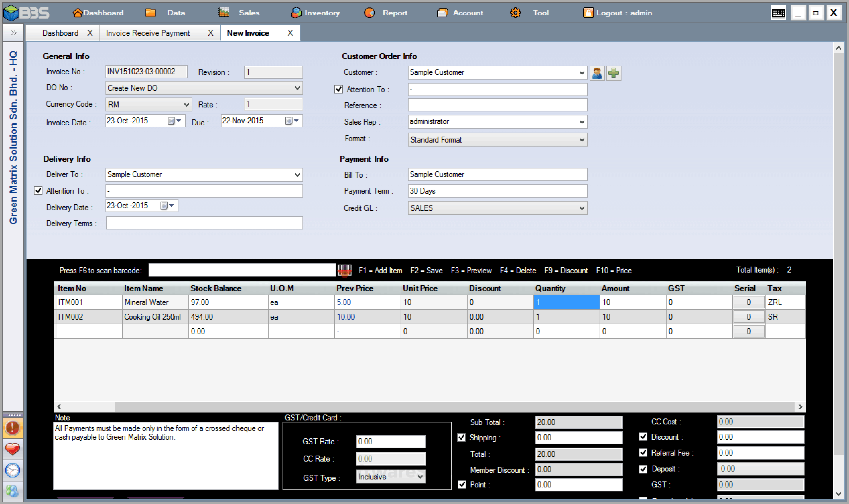Open the on-screen keyboard icon
The height and width of the screenshot is (504, 849).
778,13
